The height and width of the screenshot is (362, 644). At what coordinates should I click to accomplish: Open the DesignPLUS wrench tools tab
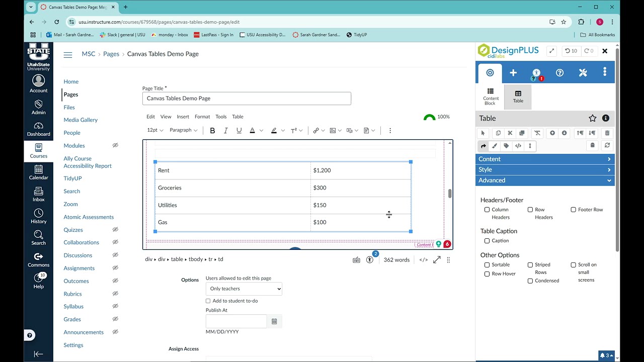(x=583, y=73)
